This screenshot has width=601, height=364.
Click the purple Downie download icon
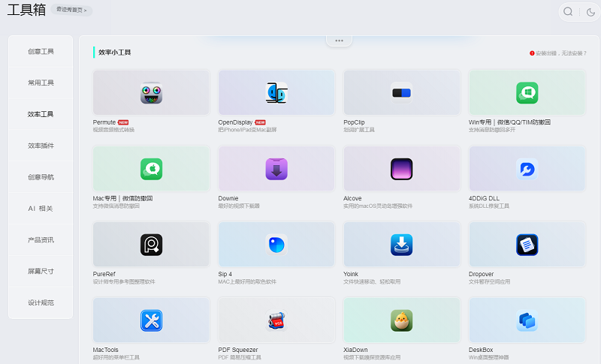276,169
